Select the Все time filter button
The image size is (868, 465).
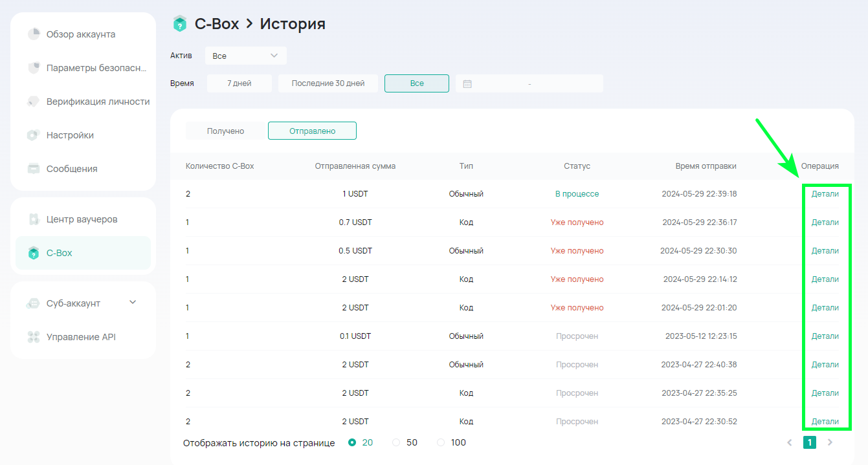click(417, 83)
